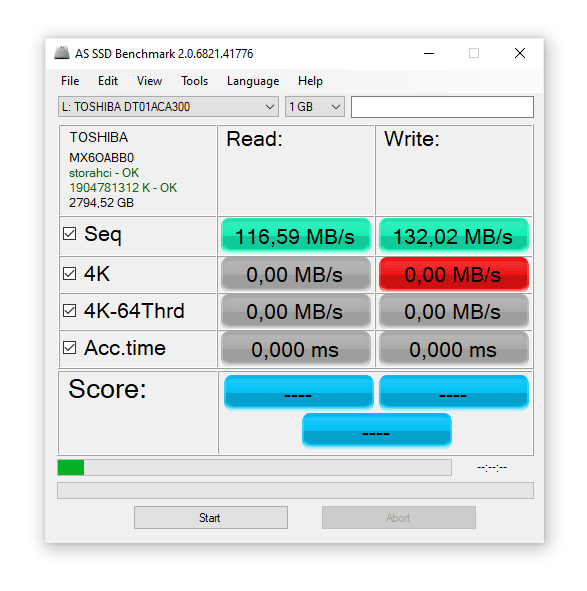
Task: Click the 1904781312 K - OK alignment text
Action: pyautogui.click(x=123, y=188)
